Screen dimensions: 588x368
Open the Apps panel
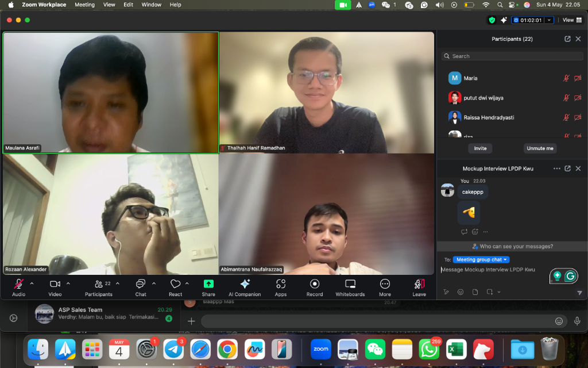(280, 283)
